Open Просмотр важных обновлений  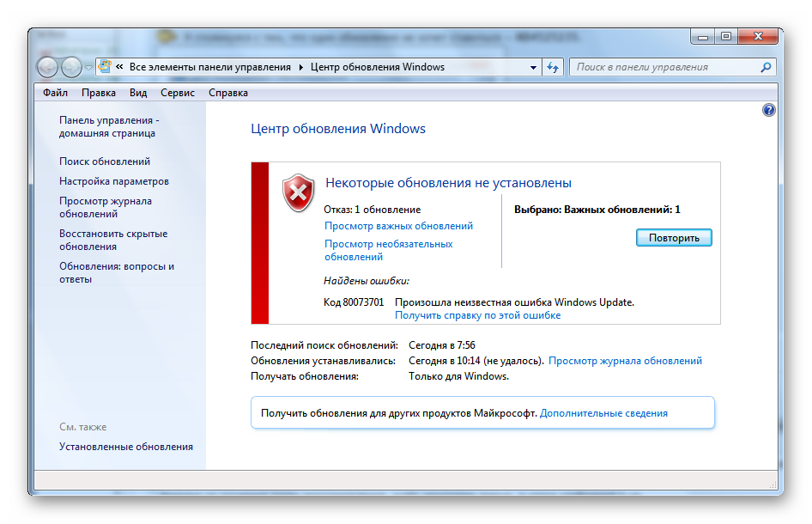pyautogui.click(x=398, y=226)
